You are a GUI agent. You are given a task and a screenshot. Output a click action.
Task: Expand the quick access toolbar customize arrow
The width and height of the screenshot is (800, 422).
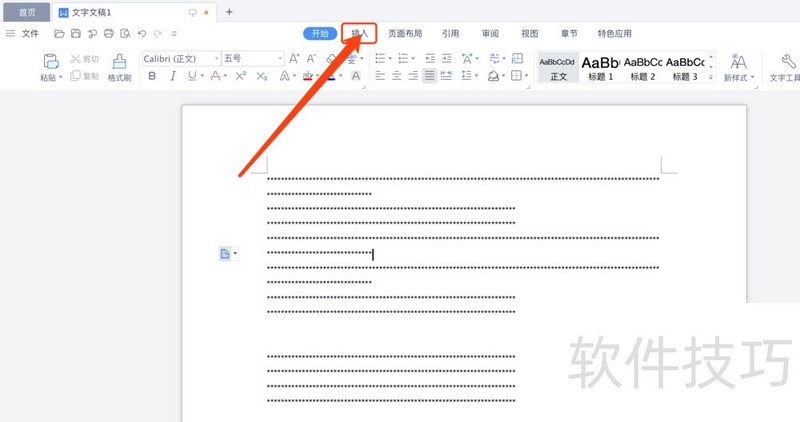pyautogui.click(x=174, y=34)
